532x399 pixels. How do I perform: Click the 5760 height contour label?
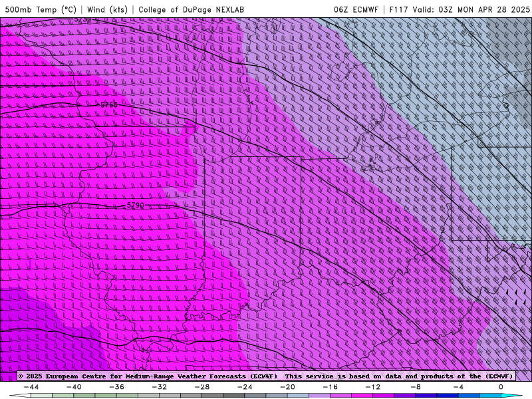click(109, 105)
